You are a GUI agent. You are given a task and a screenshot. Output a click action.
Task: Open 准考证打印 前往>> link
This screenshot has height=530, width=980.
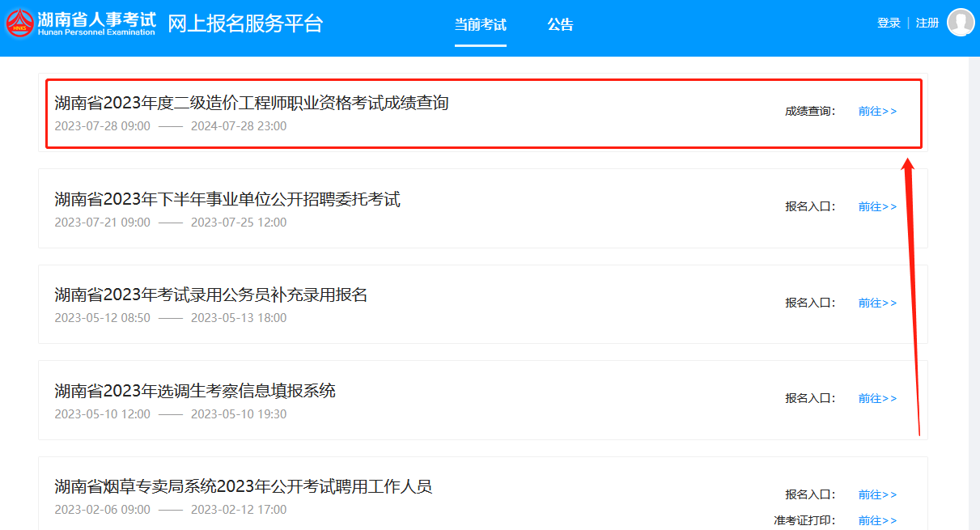(x=877, y=521)
